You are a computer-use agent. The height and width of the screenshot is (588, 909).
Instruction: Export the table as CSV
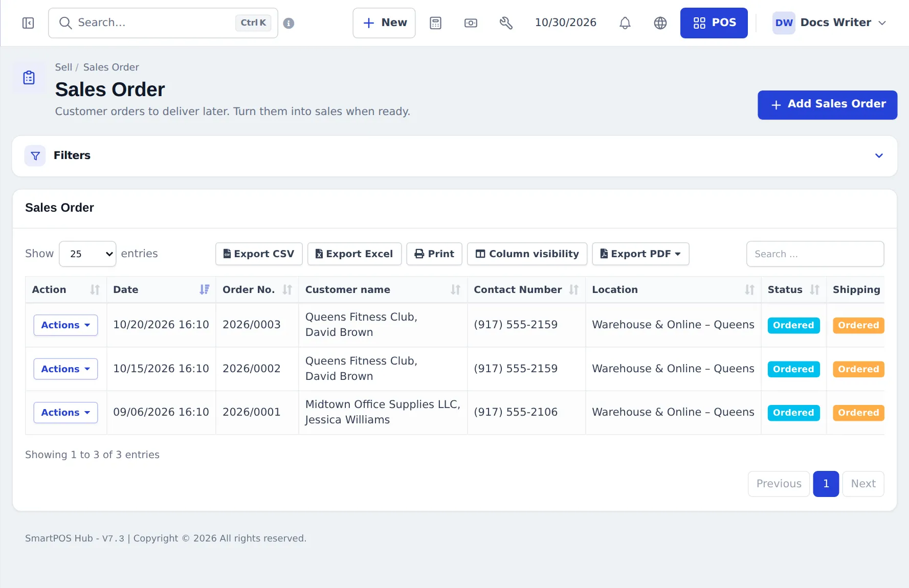(259, 254)
